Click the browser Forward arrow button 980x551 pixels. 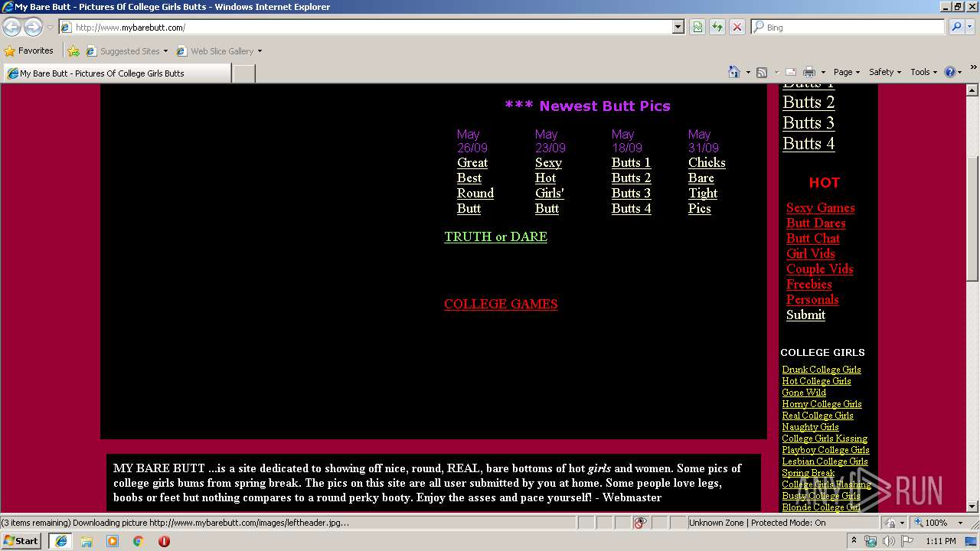[33, 27]
